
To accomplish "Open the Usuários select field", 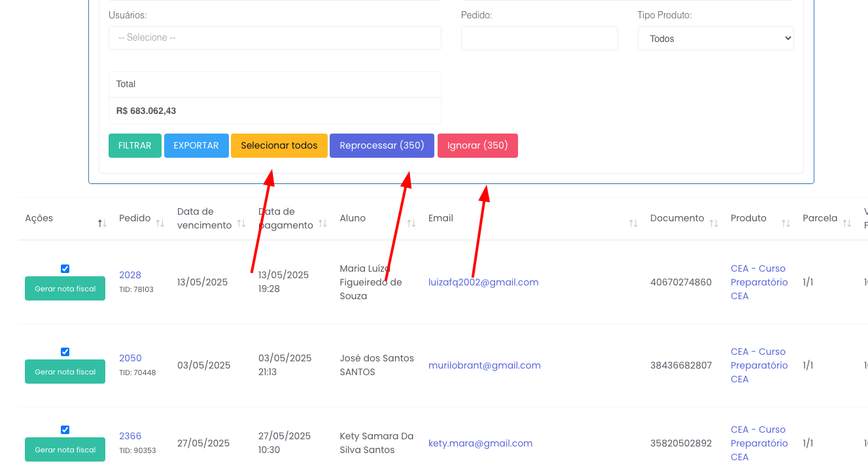I will click(275, 38).
